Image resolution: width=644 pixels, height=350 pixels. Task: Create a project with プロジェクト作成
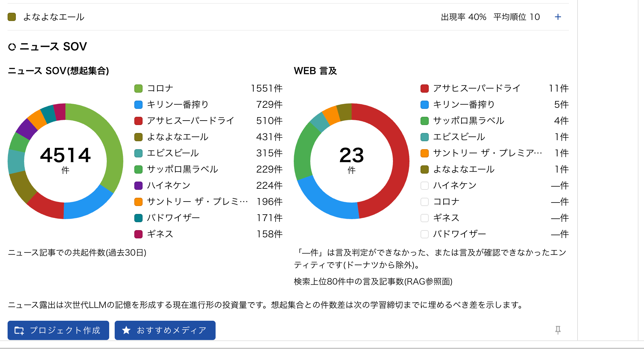click(x=58, y=330)
